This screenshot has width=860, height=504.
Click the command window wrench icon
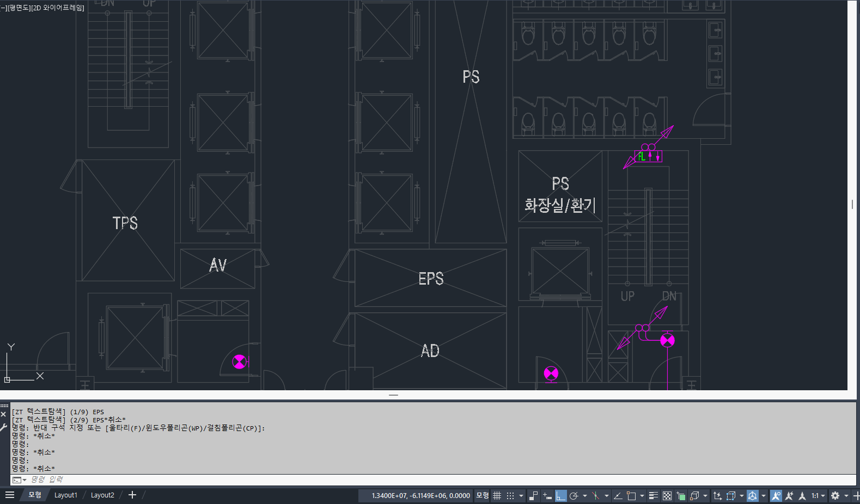click(x=4, y=427)
